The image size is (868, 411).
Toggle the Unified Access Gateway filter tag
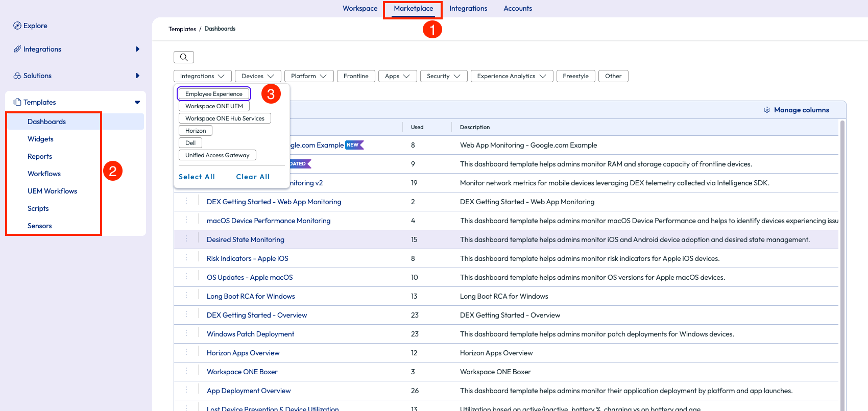[217, 155]
